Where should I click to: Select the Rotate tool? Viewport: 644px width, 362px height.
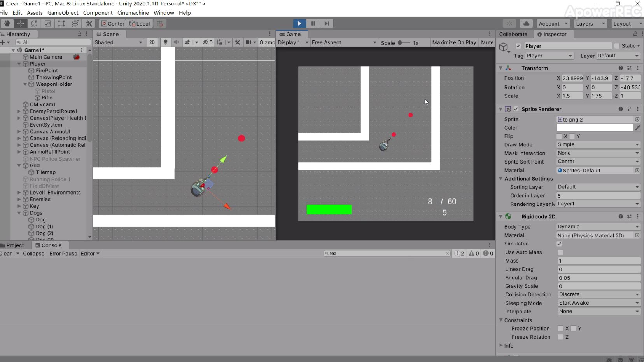tap(34, 23)
